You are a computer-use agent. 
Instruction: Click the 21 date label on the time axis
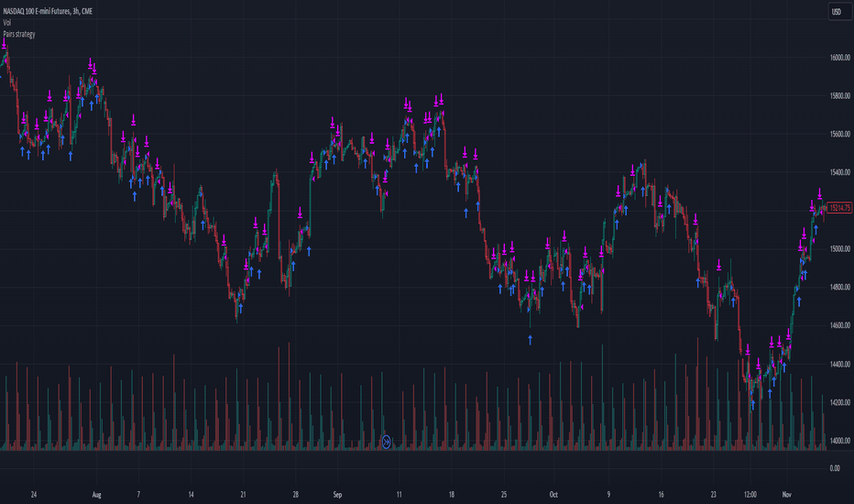point(243,495)
